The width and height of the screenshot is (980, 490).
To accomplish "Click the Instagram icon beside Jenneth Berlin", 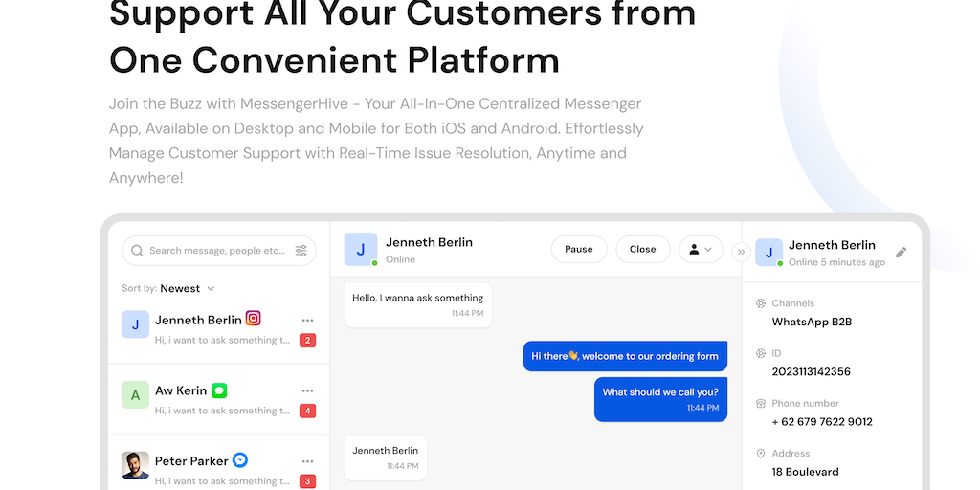I will (253, 318).
